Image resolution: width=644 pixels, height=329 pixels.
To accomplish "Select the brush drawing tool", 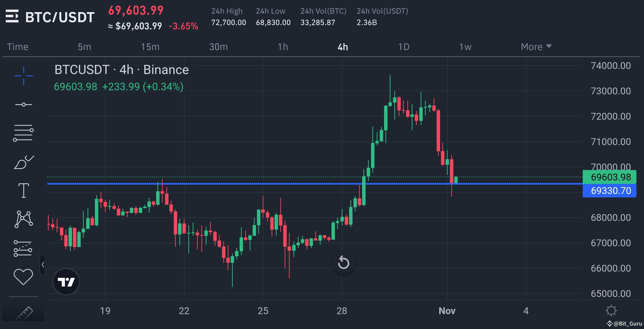I will tap(24, 161).
